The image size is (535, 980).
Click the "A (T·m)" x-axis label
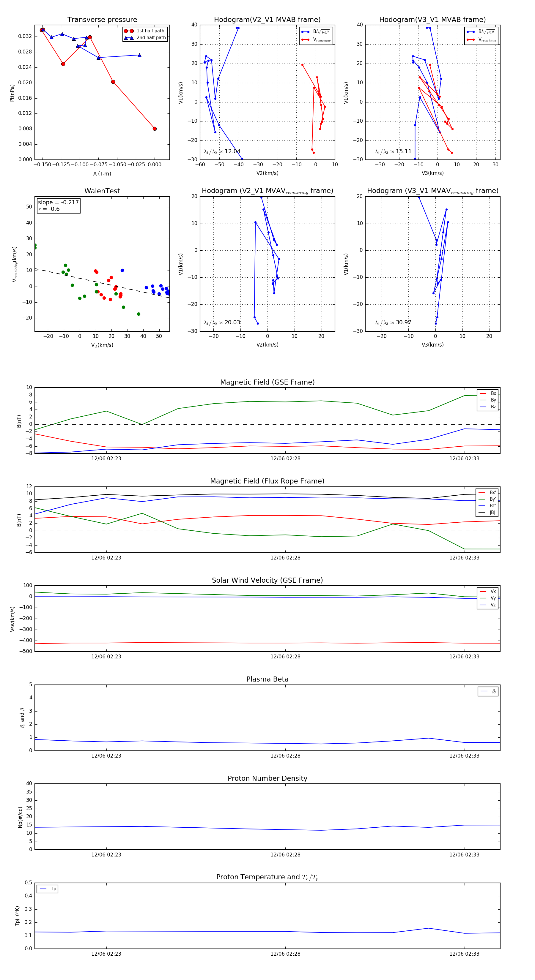102,173
